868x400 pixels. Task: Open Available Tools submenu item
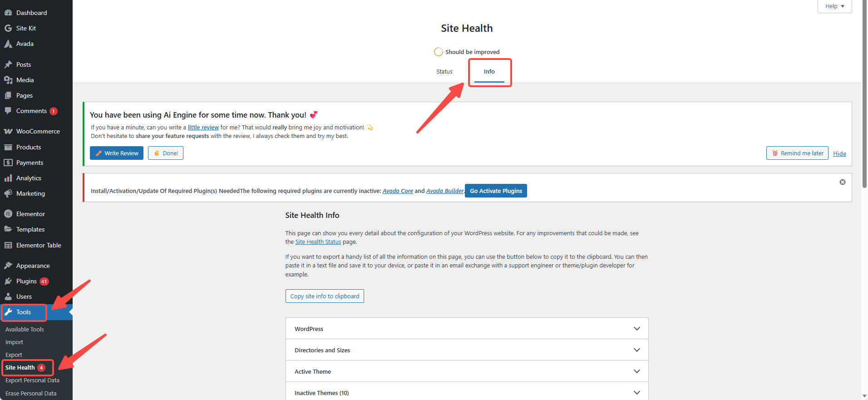25,329
